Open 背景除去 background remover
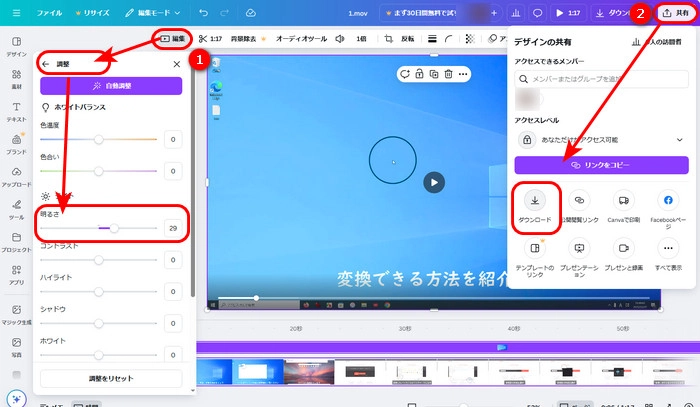Viewport: 700px width, 407px height. click(248, 39)
